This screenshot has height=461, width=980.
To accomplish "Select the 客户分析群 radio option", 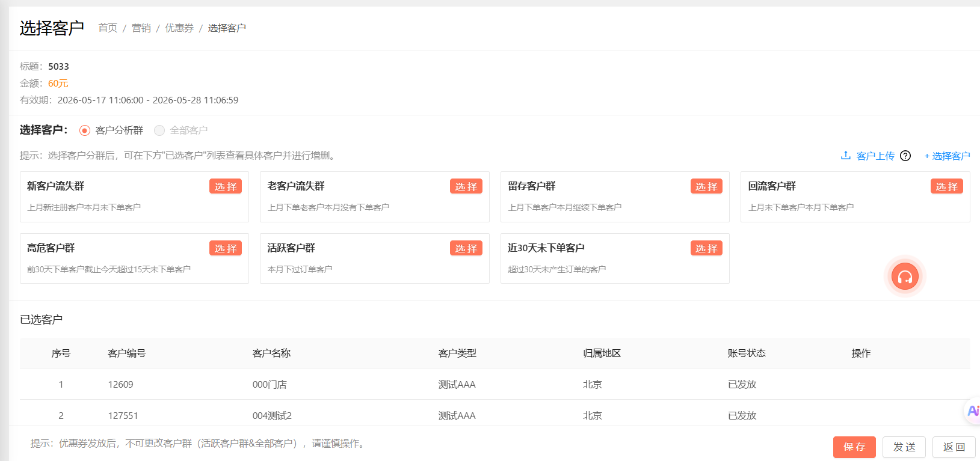I will pyautogui.click(x=85, y=130).
